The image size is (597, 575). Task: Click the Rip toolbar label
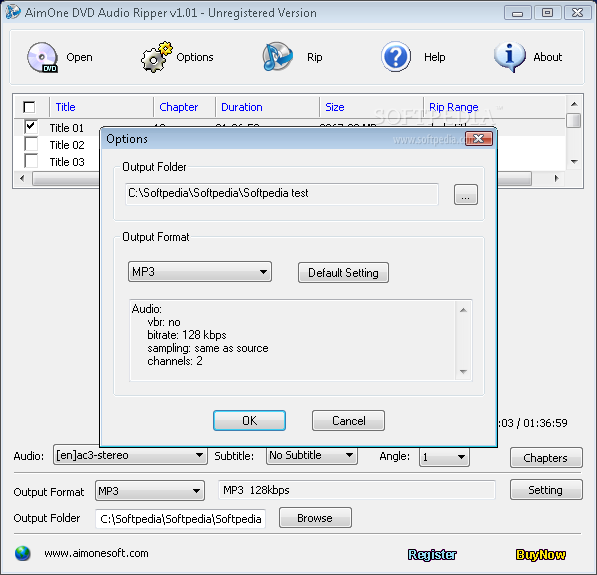(314, 57)
